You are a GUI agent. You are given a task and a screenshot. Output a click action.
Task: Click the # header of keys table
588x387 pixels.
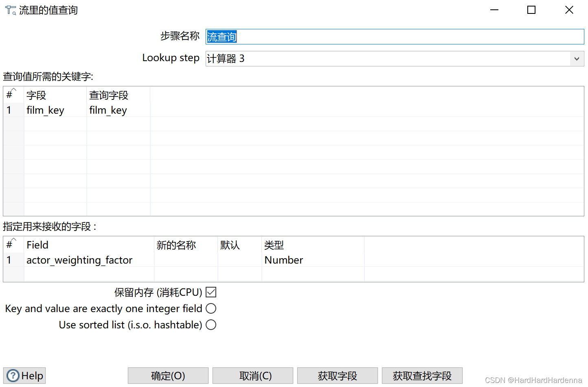click(14, 95)
